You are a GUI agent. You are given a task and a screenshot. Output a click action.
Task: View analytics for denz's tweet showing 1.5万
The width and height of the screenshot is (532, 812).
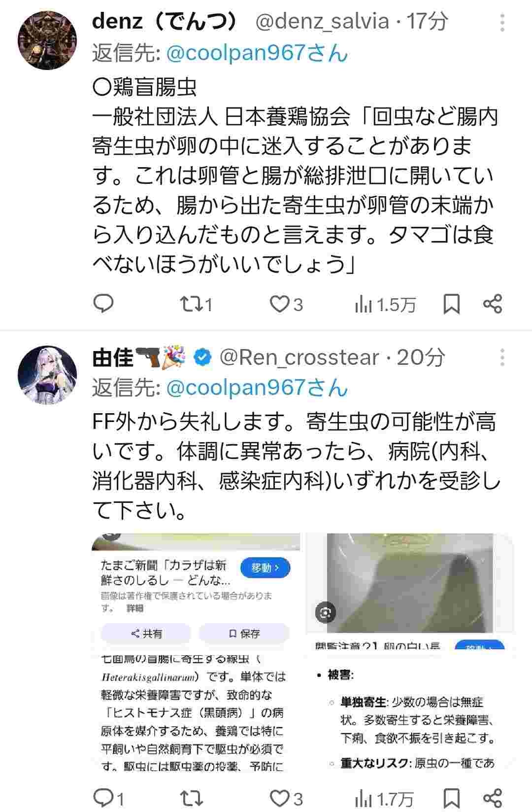point(385,305)
